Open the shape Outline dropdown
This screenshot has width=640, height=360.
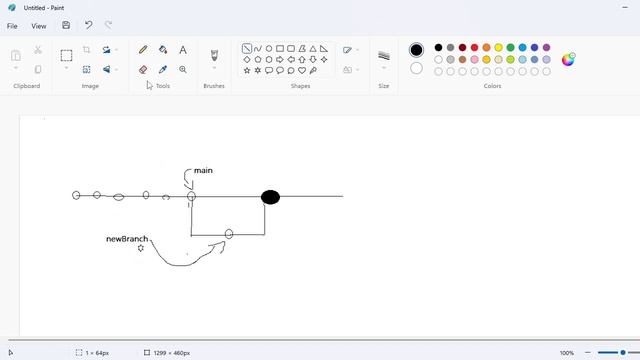351,50
